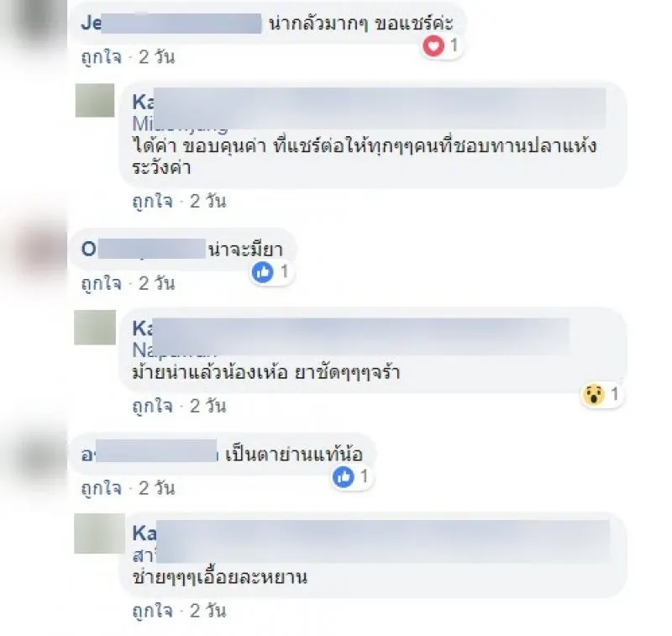Open blurred avatar beside น่าจะมียา comment
This screenshot has width=672, height=636.
[39, 249]
